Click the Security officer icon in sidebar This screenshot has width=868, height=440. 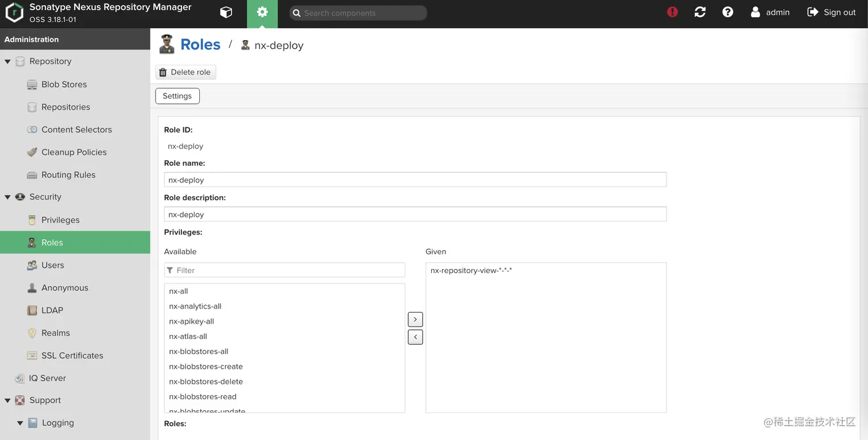20,197
